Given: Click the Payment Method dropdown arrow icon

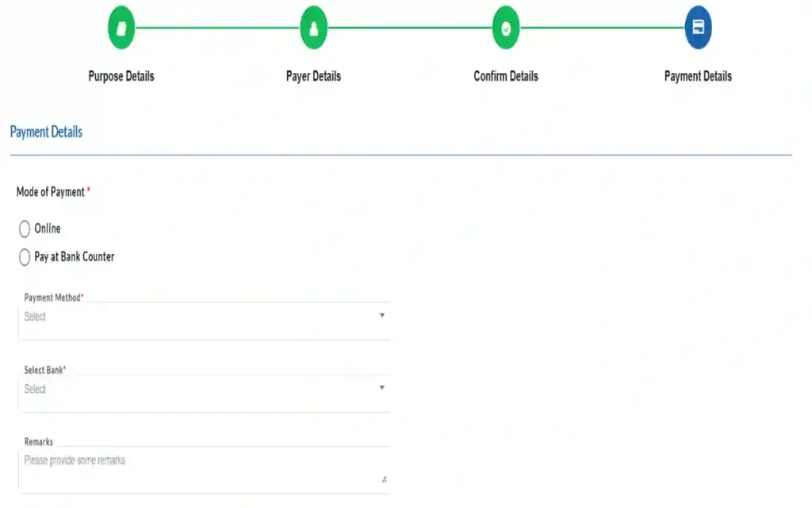Looking at the screenshot, I should tap(381, 316).
